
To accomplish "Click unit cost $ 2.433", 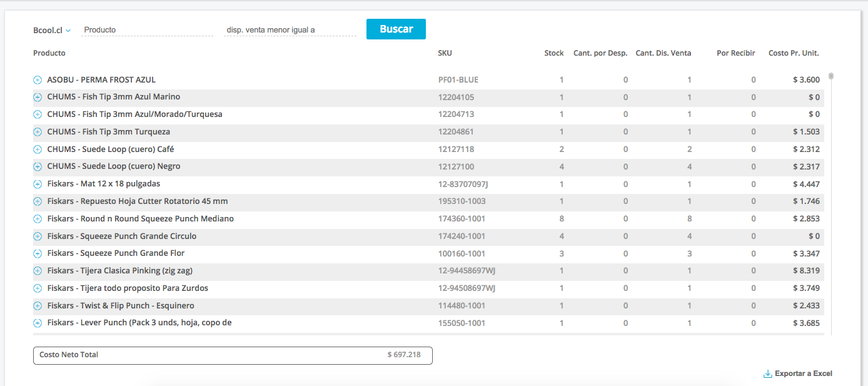I will click(x=806, y=306).
